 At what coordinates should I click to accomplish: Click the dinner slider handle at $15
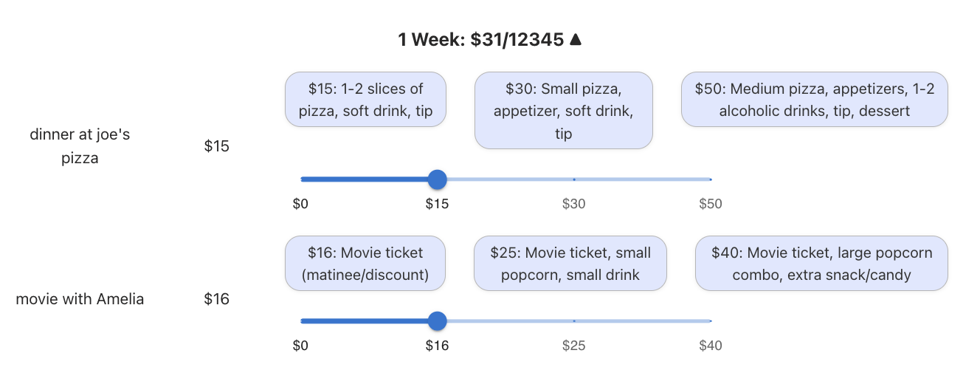[x=438, y=179]
